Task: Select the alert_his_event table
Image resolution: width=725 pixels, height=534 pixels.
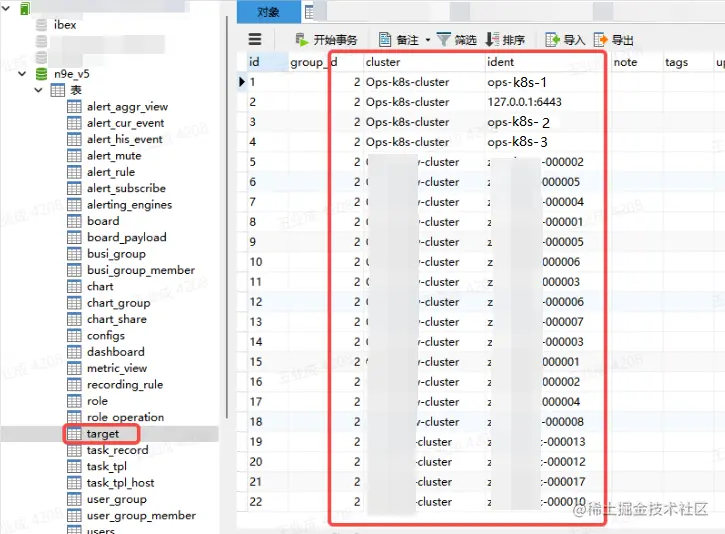Action: tap(124, 140)
